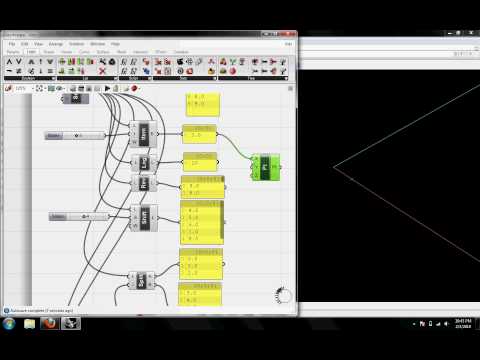This screenshot has width=480, height=360.
Task: Open Firefox from the taskbar
Action: [50, 324]
